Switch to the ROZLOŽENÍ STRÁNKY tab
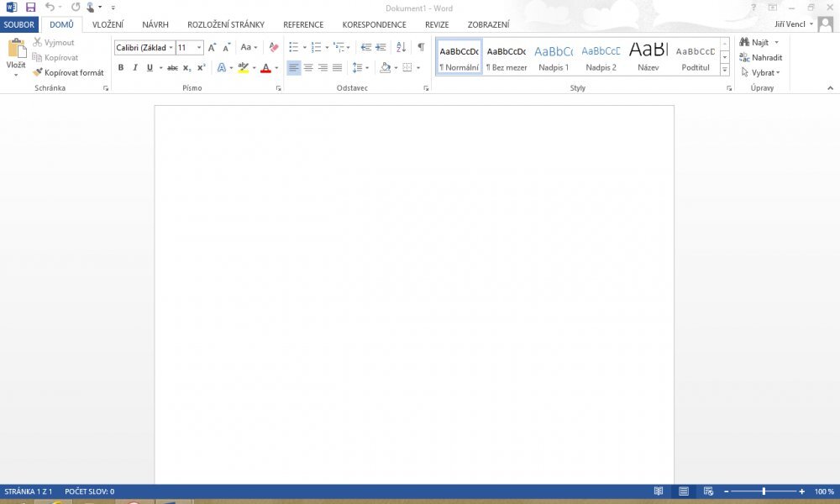The height and width of the screenshot is (504, 840). point(225,25)
